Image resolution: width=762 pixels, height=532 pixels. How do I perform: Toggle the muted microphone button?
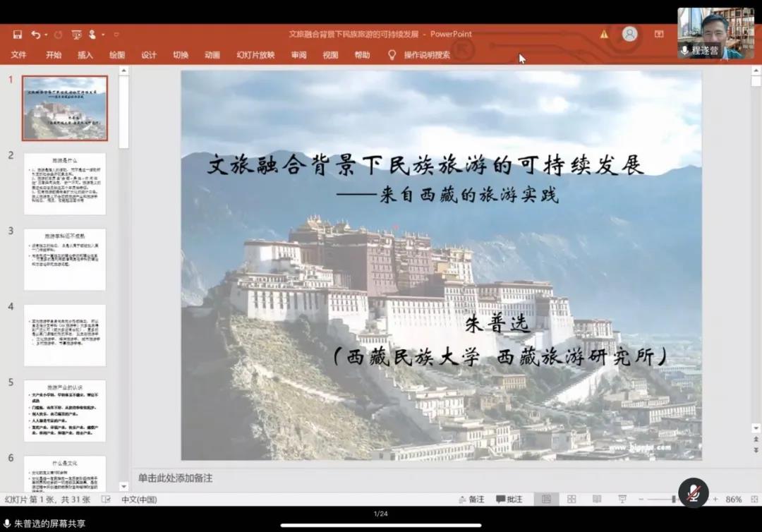pos(693,492)
